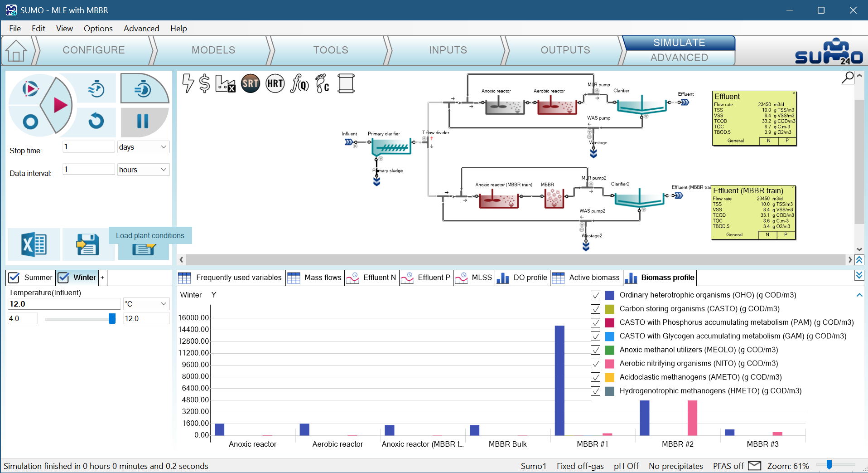
Task: Click the magnifier search icon
Action: pos(847,78)
